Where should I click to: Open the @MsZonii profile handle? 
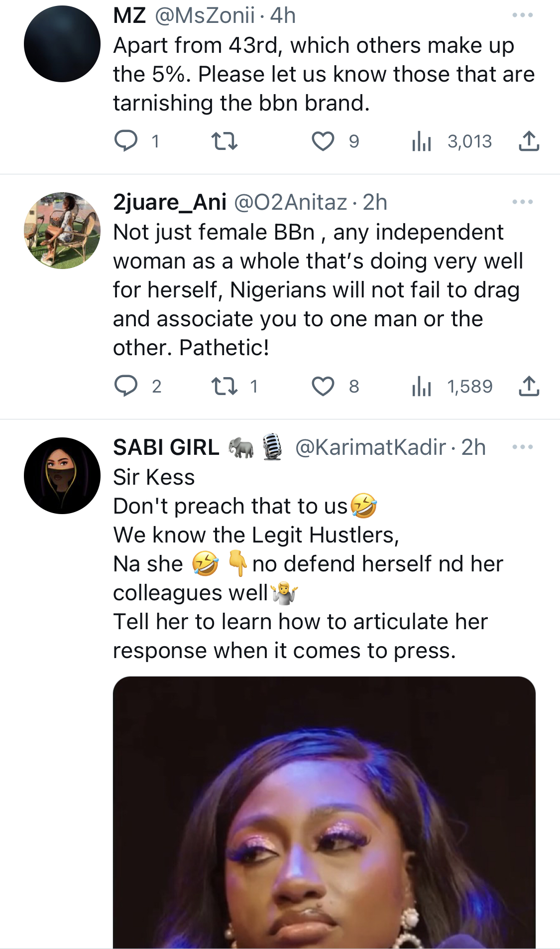[x=205, y=15]
